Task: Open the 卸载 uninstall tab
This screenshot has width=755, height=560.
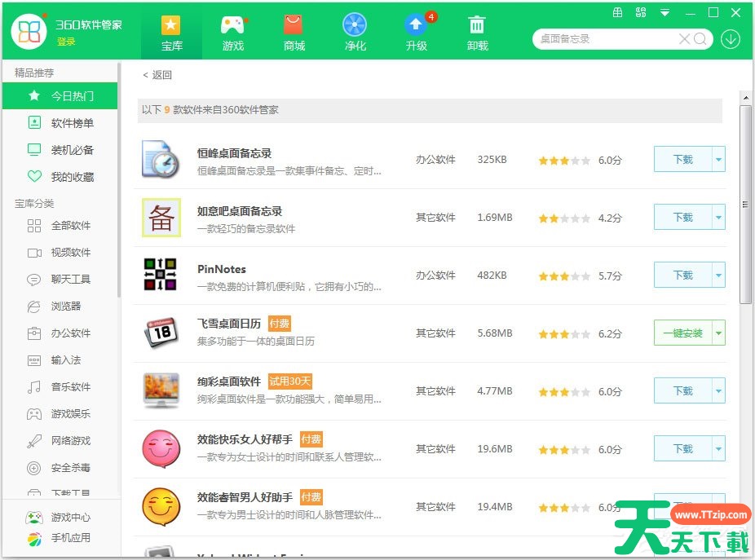Action: (x=477, y=33)
